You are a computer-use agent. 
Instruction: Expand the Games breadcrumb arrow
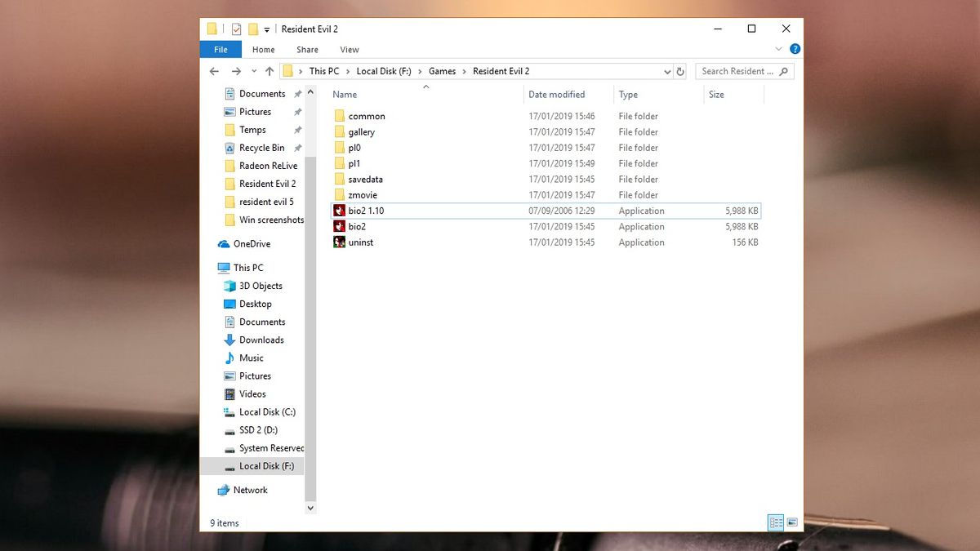pyautogui.click(x=463, y=71)
